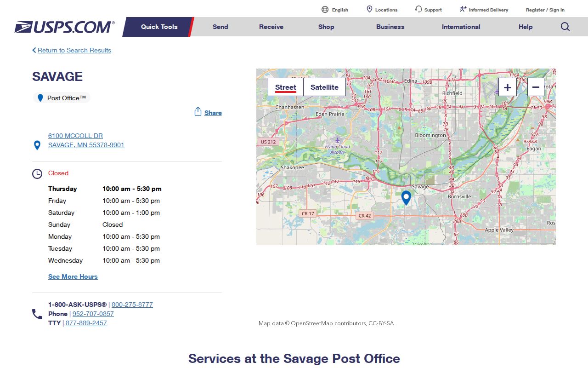Open the Support link text
The width and height of the screenshot is (588, 368).
click(433, 10)
